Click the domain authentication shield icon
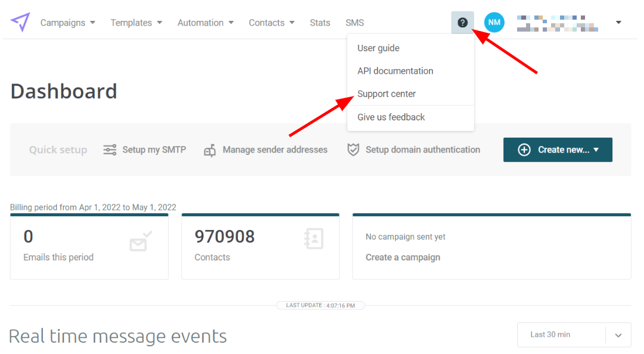Viewport: 644px width, 354px height. (353, 150)
